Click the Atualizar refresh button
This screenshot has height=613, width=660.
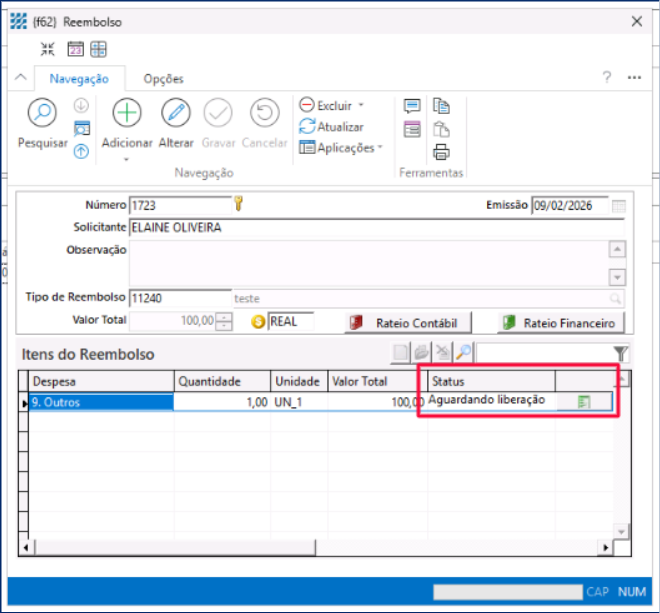coord(332,127)
